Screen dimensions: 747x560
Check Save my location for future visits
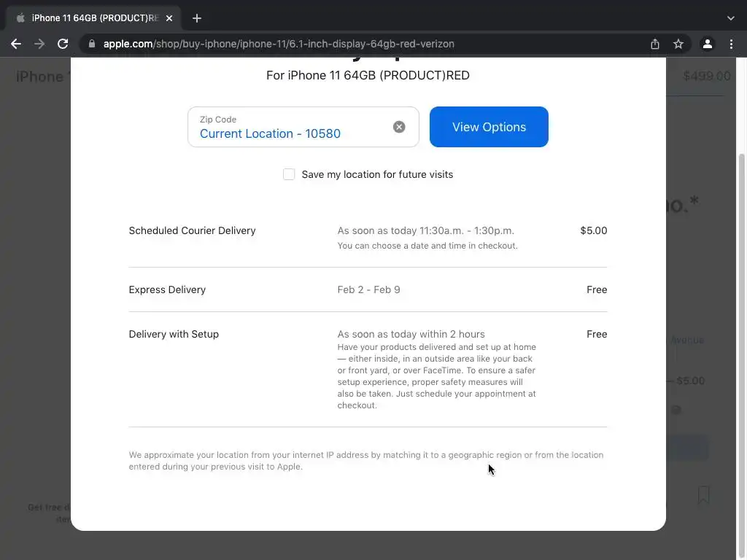pyautogui.click(x=289, y=174)
